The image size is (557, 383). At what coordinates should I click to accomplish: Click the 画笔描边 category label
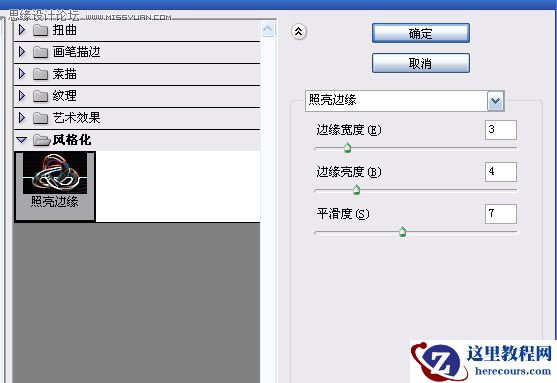76,52
